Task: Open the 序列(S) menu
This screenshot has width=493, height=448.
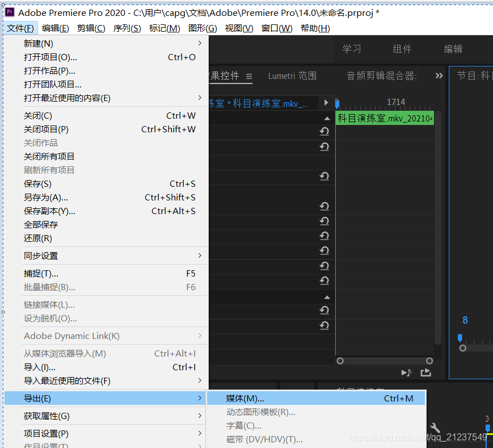Action: 127,28
